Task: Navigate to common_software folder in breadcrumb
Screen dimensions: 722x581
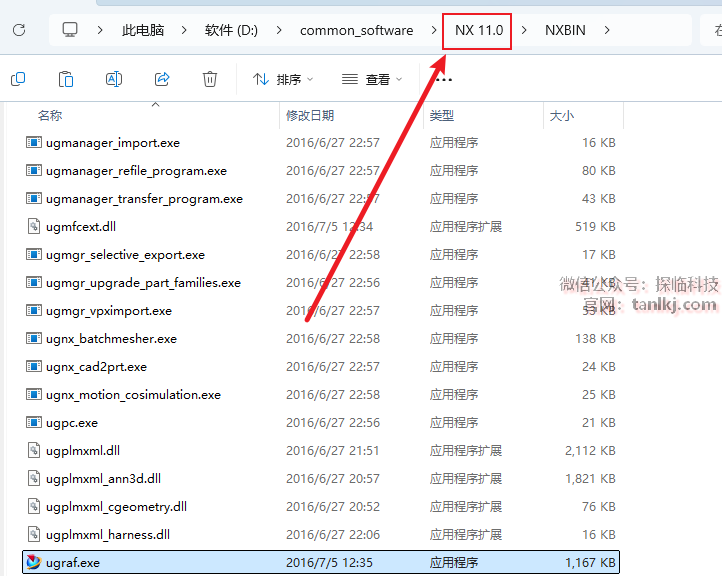Action: pos(356,30)
